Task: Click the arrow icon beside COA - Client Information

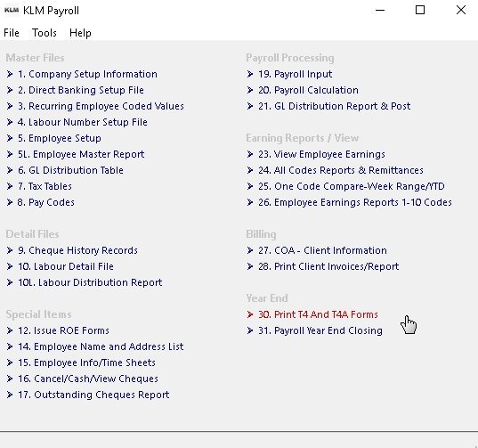Action: (250, 250)
